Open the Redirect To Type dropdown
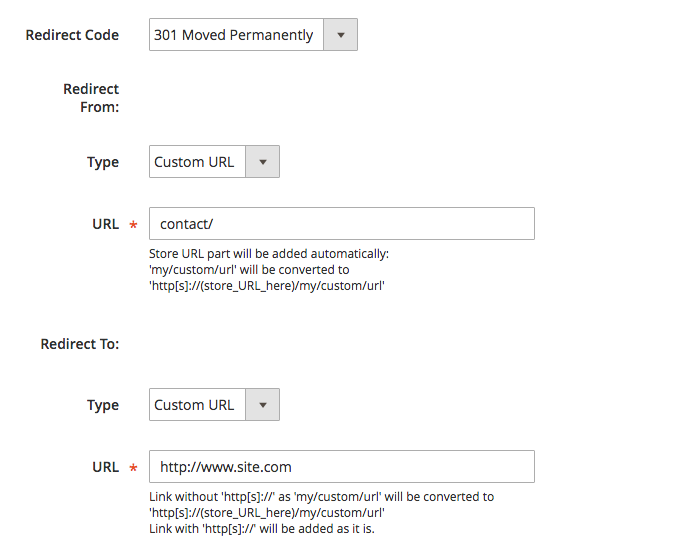Viewport: 685px width, 552px height. 198,405
